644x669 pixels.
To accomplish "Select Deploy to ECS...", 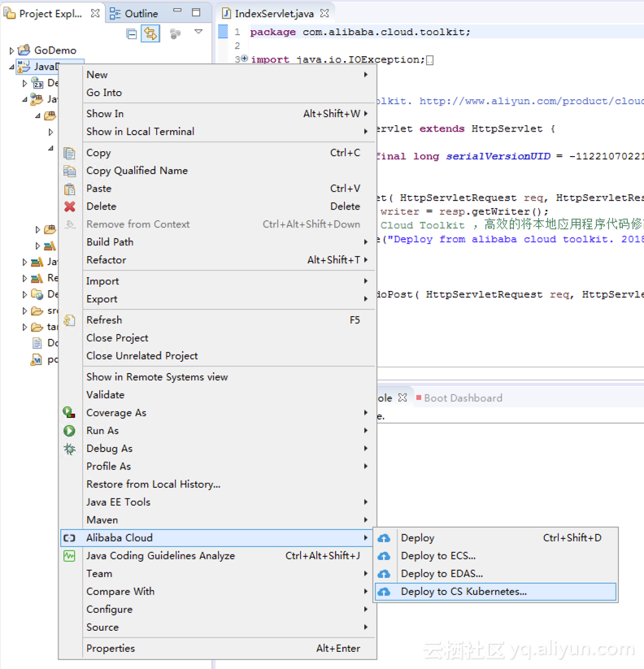I will [x=495, y=556].
